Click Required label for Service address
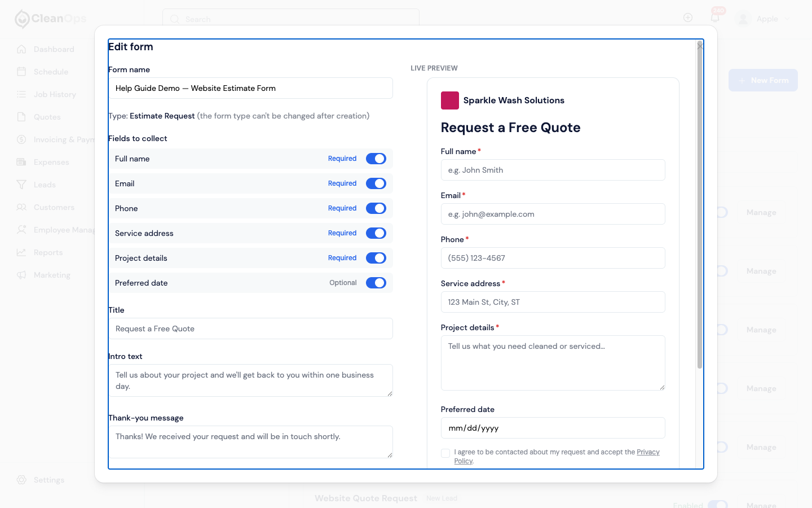Image resolution: width=812 pixels, height=508 pixels. (x=342, y=233)
